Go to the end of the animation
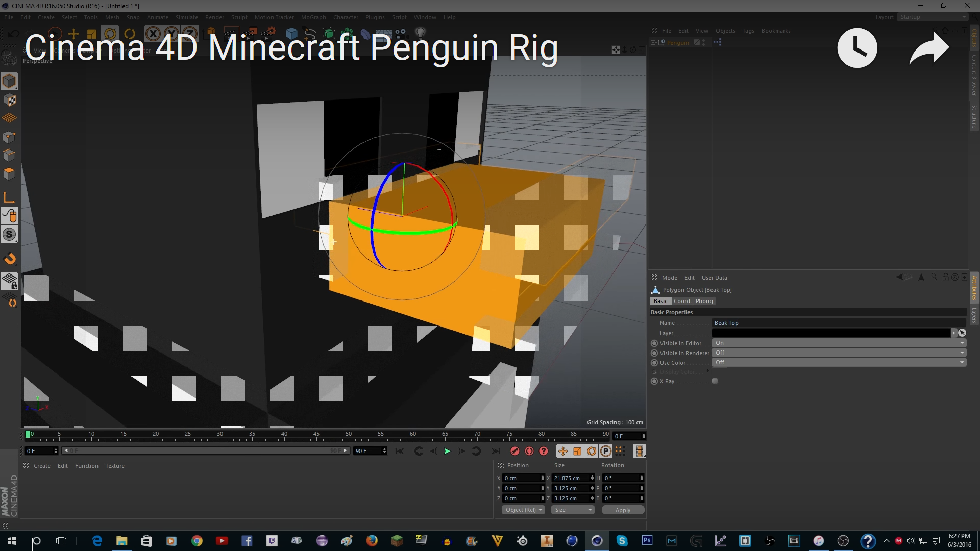This screenshot has width=980, height=551. point(495,451)
